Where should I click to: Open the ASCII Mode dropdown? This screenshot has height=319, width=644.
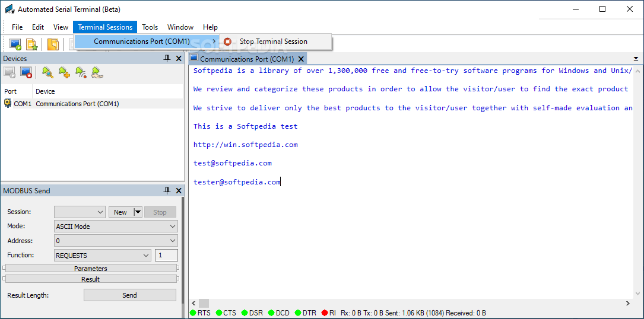(116, 227)
